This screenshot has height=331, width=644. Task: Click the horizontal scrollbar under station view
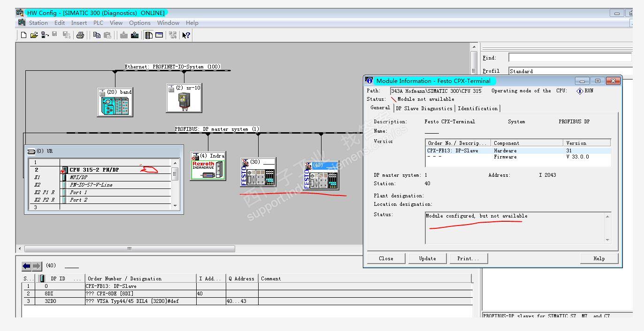pos(129,248)
